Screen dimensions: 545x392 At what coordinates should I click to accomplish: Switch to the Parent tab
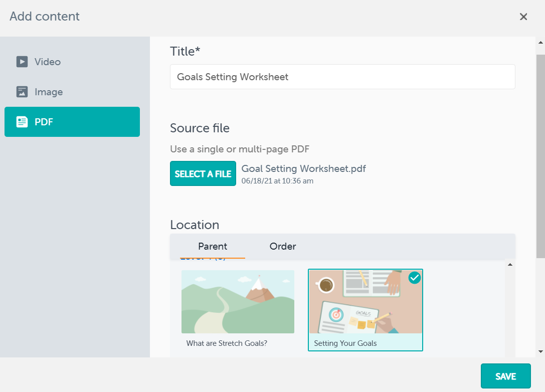[213, 247]
